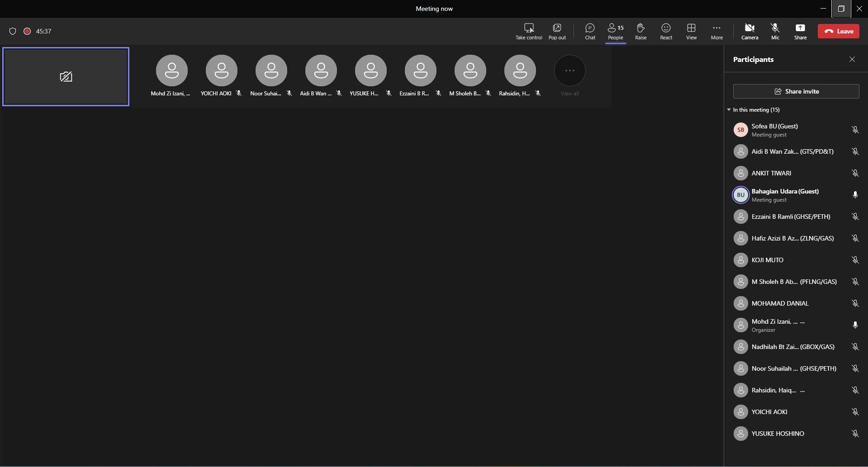Select YOICHI AOKI avatar in gallery strip
This screenshot has width=868, height=467.
pyautogui.click(x=222, y=71)
